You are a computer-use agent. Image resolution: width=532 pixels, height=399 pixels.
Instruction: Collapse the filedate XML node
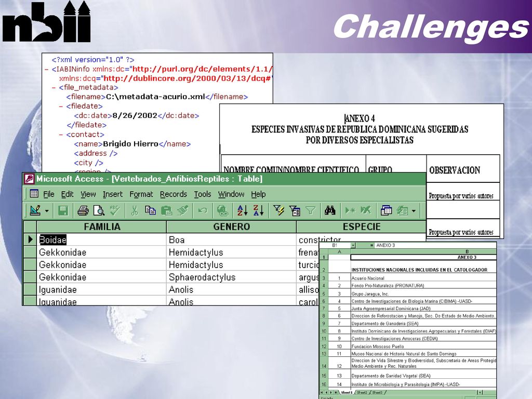coord(61,107)
